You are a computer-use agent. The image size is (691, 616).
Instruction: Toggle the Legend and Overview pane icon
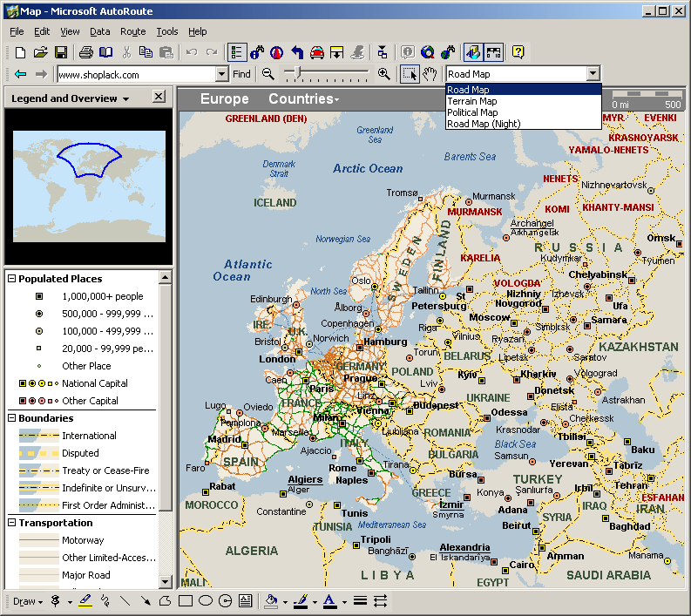point(237,52)
